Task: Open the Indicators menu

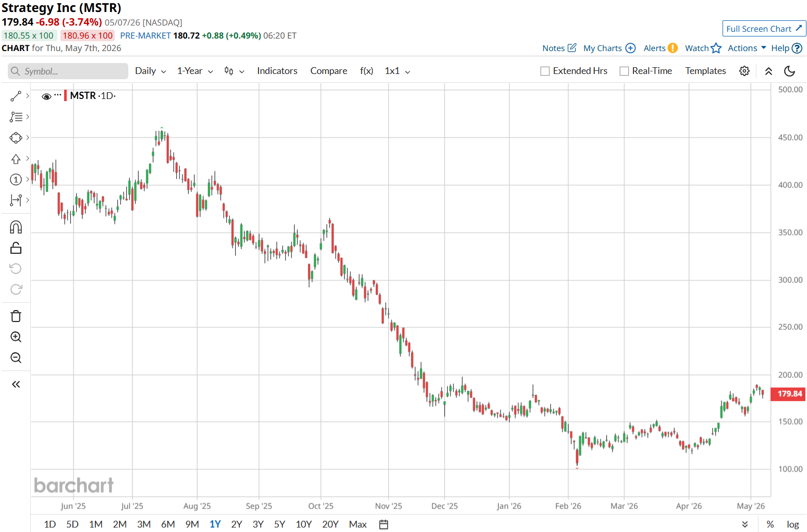Action: [277, 71]
